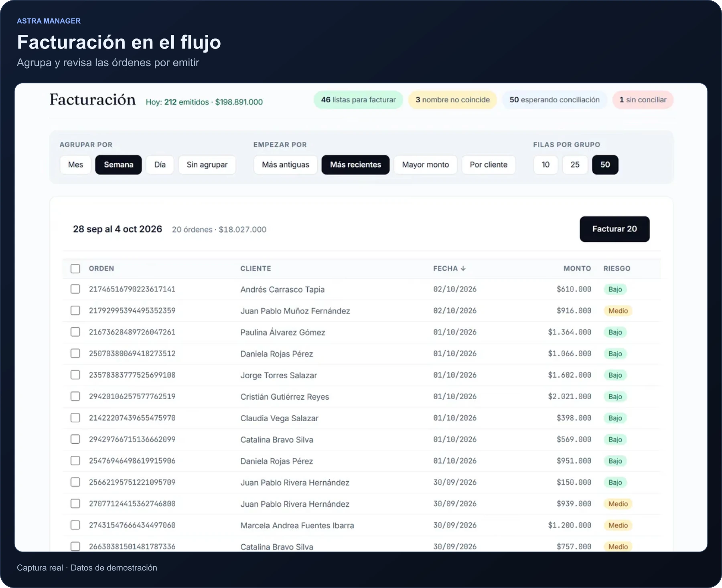Tick Marcela Andrea Fuentes Ibarra checkbox
The image size is (722, 588).
[75, 525]
